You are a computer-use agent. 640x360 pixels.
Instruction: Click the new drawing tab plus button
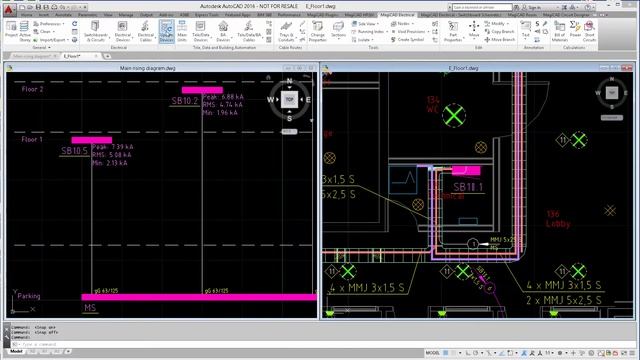click(107, 56)
